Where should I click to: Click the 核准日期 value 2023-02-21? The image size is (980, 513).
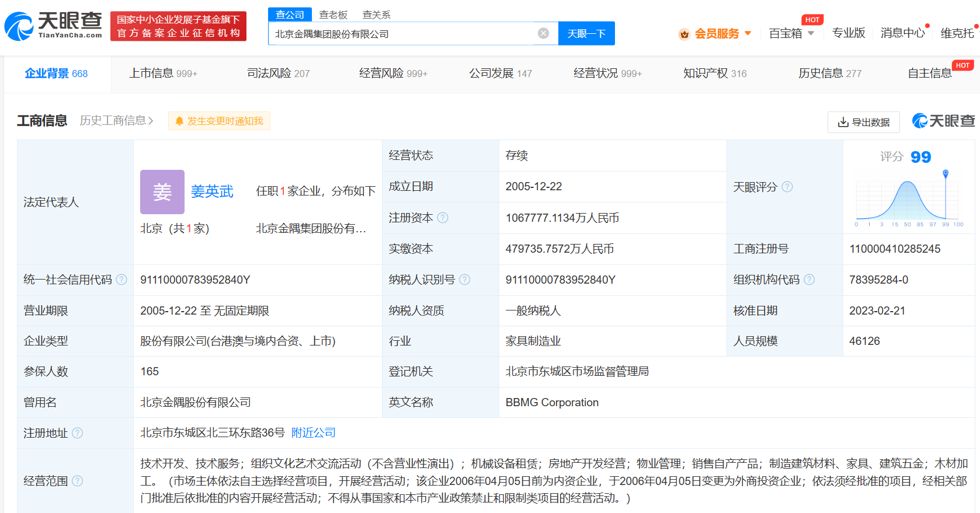point(877,310)
